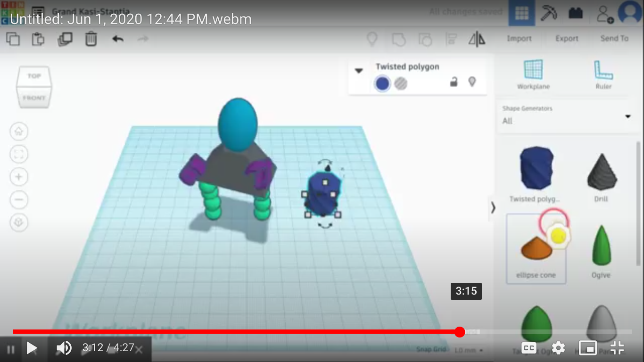Undo the last action
This screenshot has height=362, width=644.
117,39
